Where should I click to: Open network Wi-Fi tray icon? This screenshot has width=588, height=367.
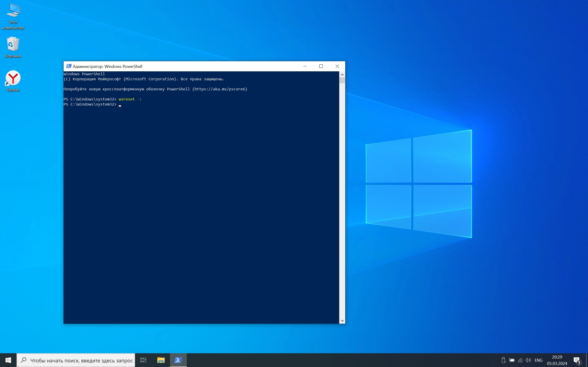(520, 360)
